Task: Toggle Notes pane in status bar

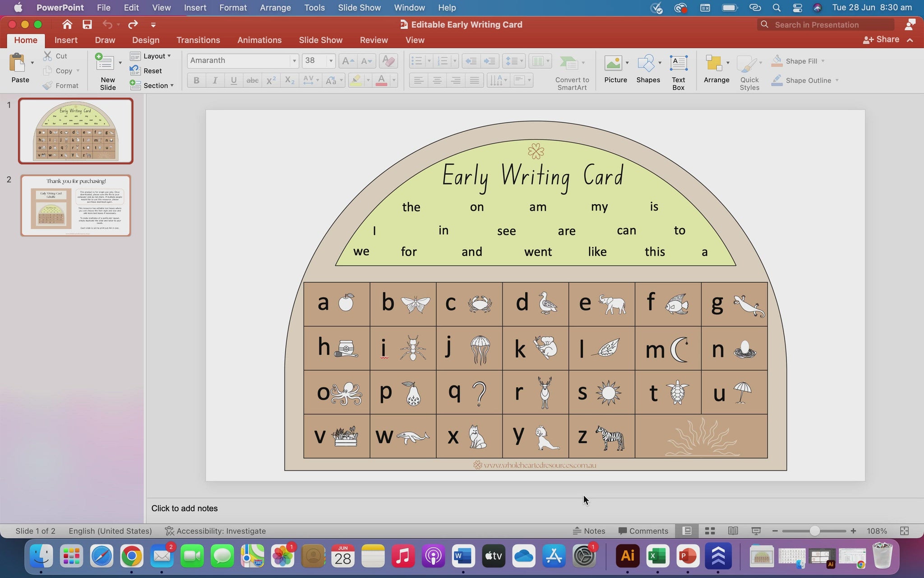Action: pyautogui.click(x=589, y=531)
